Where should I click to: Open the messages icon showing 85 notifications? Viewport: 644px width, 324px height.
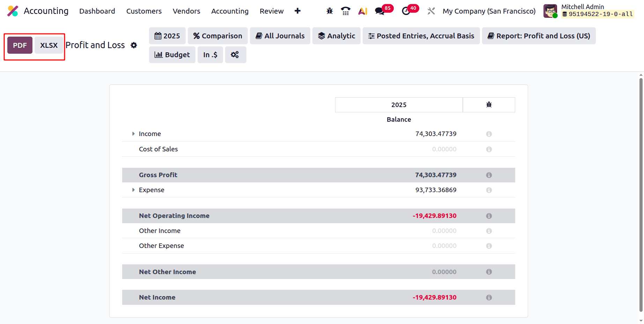point(379,11)
